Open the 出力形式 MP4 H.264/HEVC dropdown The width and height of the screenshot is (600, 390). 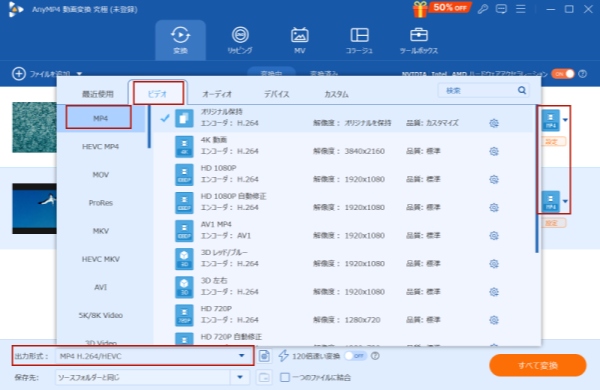156,356
